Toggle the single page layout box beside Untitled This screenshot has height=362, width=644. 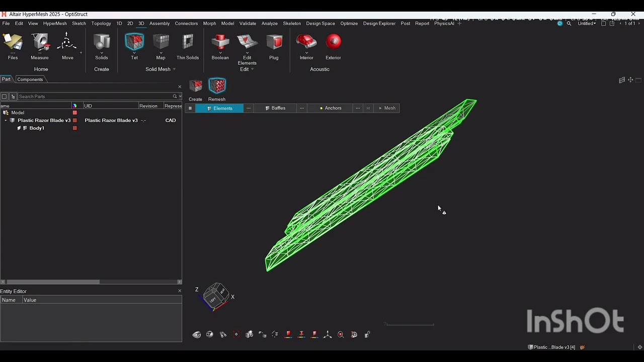click(x=604, y=24)
